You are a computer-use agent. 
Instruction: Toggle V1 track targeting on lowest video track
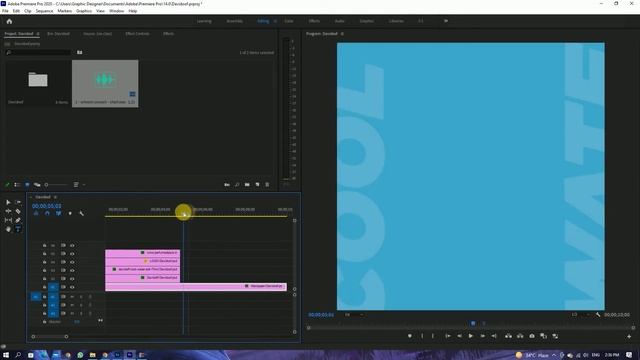[53, 287]
